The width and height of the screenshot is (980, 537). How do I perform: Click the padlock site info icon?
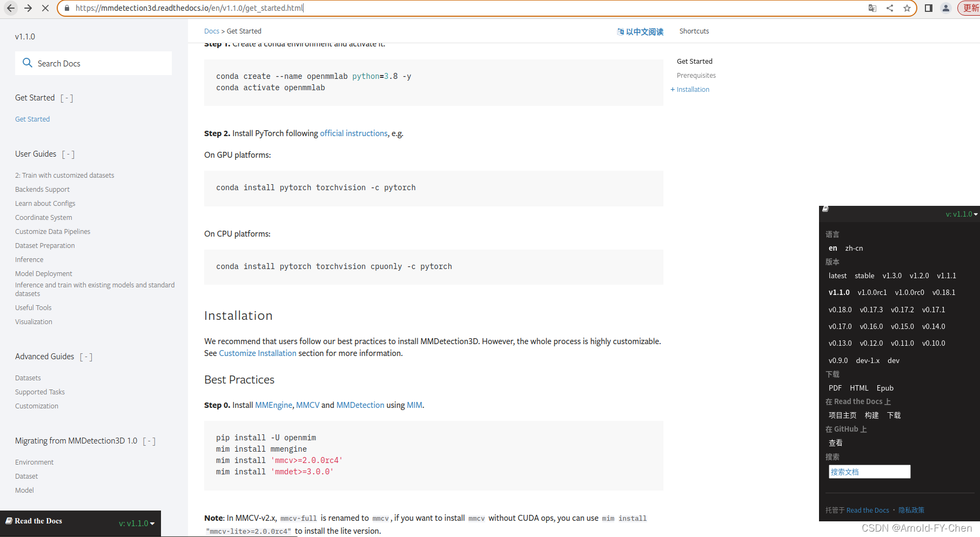tap(67, 8)
